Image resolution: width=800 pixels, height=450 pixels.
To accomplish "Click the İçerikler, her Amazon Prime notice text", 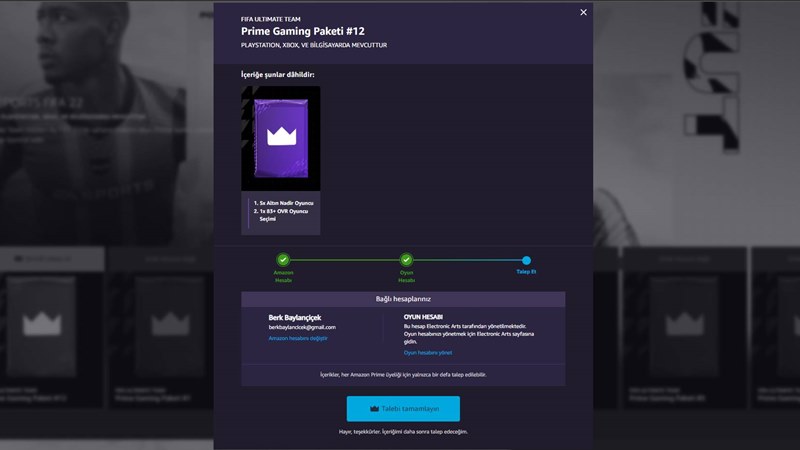I will click(x=403, y=374).
